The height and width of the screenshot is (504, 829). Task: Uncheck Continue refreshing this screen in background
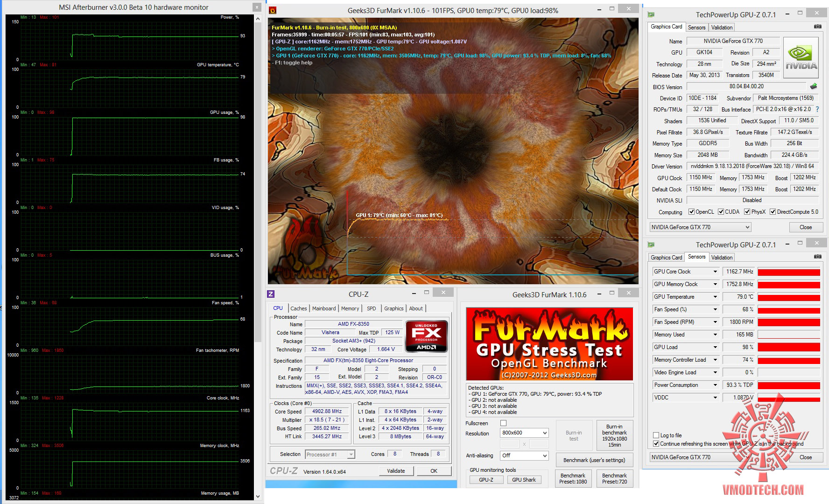pos(656,444)
